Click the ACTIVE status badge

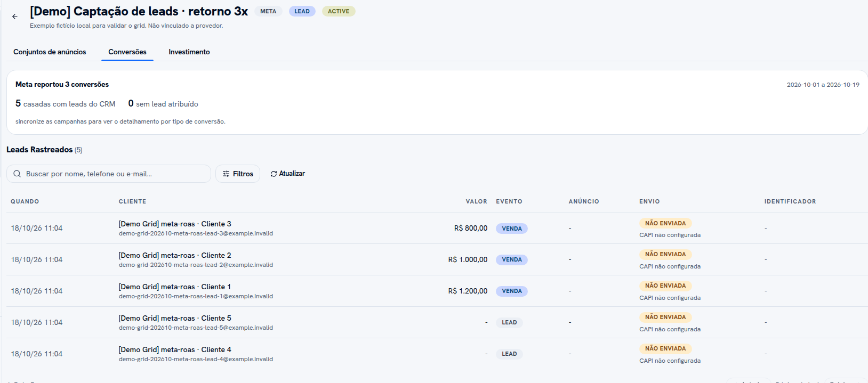339,11
